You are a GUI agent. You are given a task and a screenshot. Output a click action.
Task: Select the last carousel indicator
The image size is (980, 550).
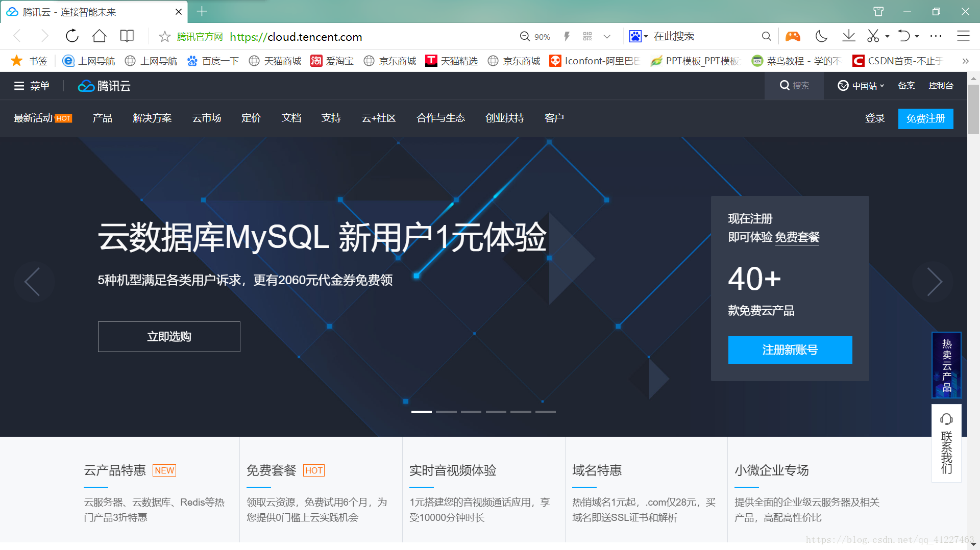pyautogui.click(x=545, y=412)
